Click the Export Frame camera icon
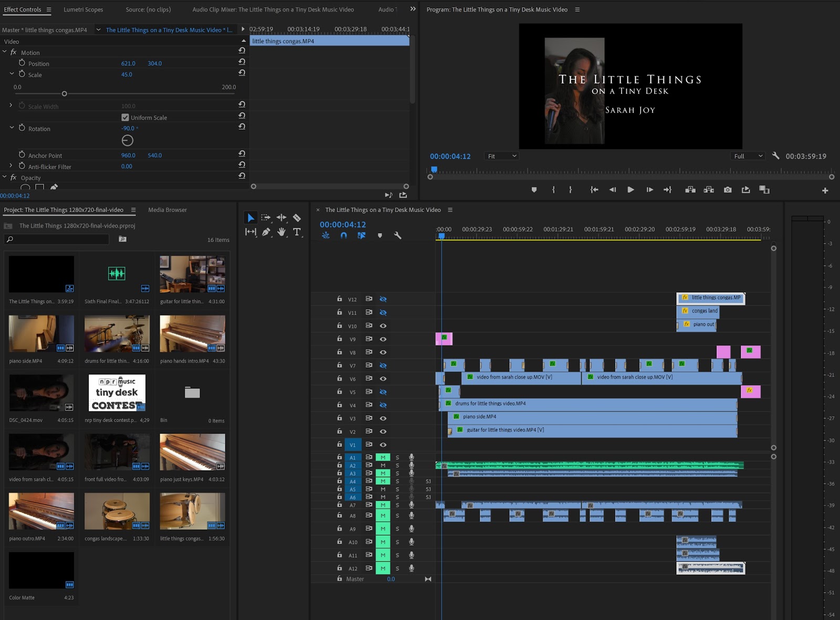The height and width of the screenshot is (620, 840). tap(728, 190)
